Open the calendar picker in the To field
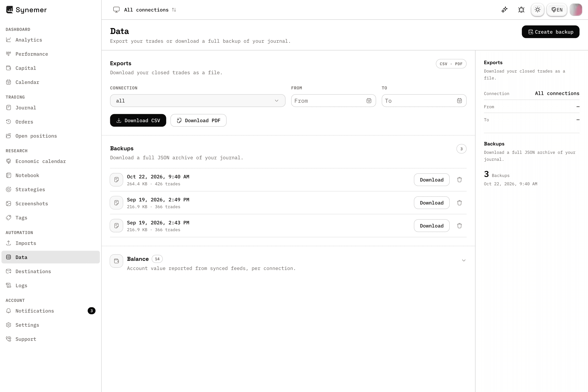Image resolution: width=588 pixels, height=392 pixels. point(459,100)
